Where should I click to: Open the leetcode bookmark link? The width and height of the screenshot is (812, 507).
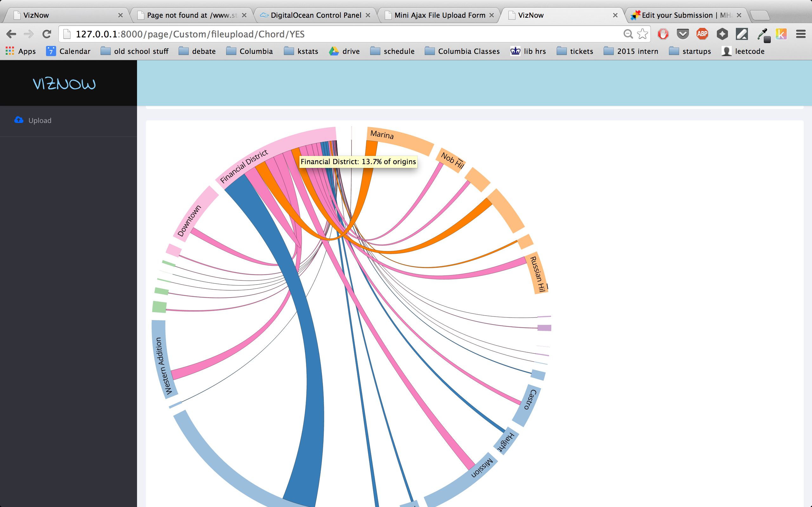tap(743, 51)
